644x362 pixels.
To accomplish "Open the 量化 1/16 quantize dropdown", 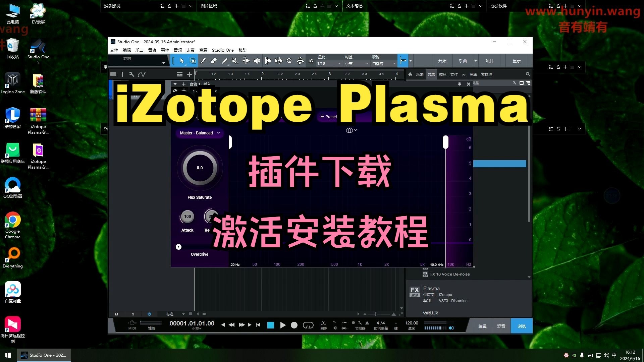I will coord(329,63).
